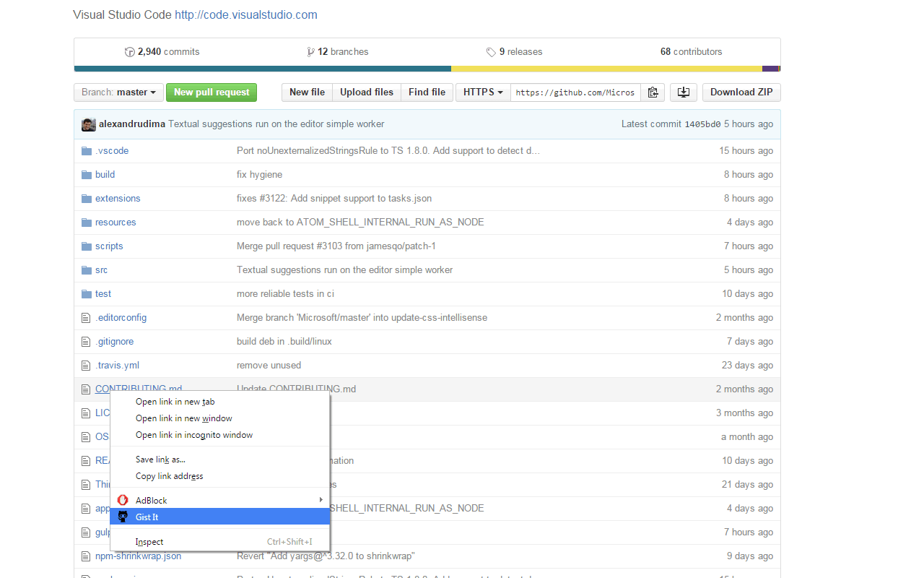The width and height of the screenshot is (924, 578).
Task: Click the open in desktop icon button
Action: click(684, 92)
